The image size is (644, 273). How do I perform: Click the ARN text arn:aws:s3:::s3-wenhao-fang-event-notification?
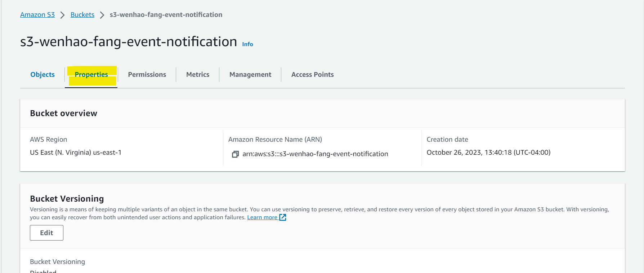coord(315,154)
